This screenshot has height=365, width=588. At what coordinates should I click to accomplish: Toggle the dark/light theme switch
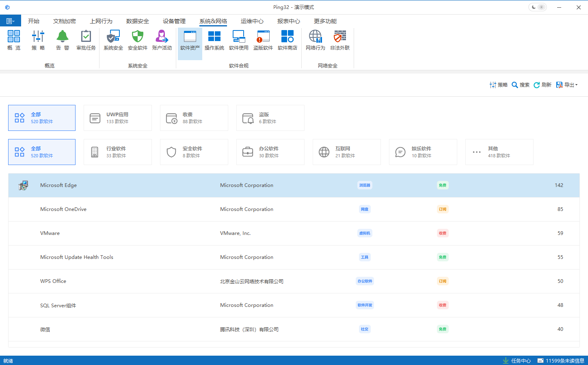[x=537, y=7]
